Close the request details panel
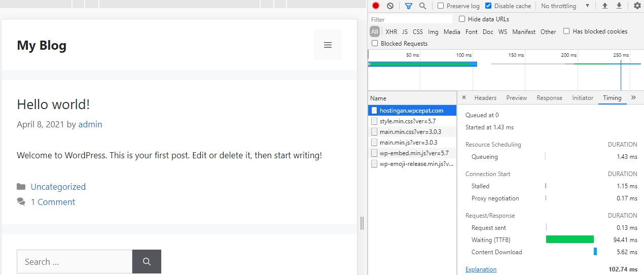This screenshot has height=275, width=644. (464, 97)
